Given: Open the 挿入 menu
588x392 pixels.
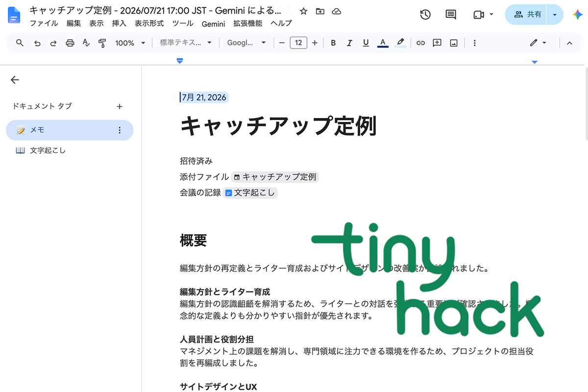Looking at the screenshot, I should point(119,23).
